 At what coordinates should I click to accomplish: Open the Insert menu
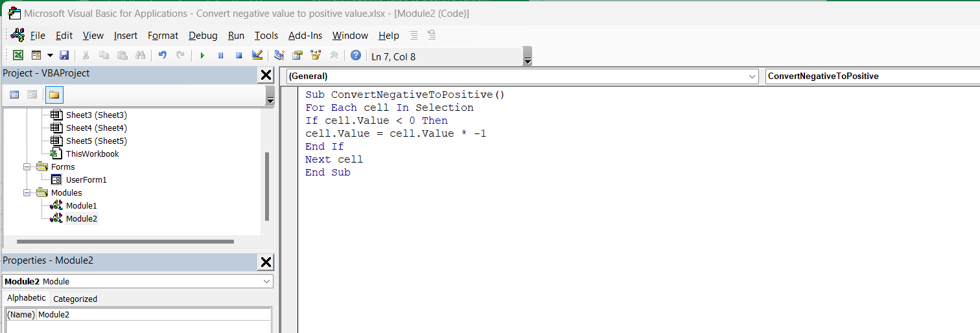pyautogui.click(x=126, y=36)
